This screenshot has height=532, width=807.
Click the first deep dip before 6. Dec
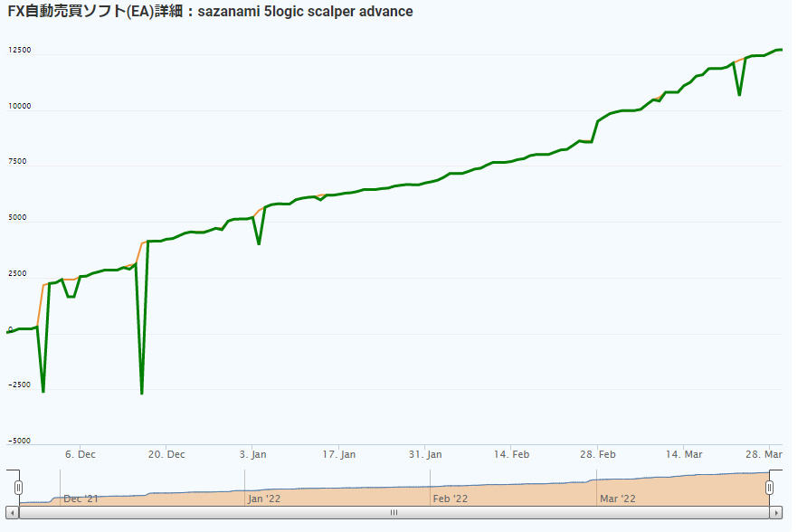[43, 392]
